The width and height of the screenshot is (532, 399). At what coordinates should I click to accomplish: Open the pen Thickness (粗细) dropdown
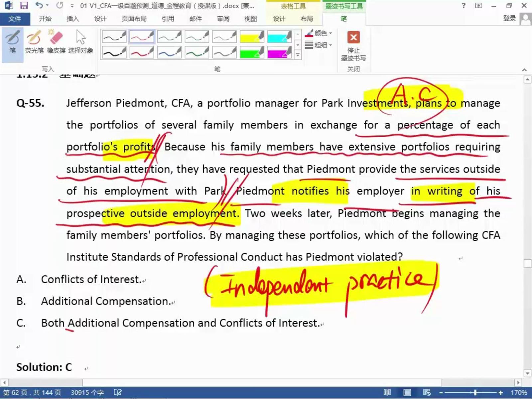tap(319, 45)
